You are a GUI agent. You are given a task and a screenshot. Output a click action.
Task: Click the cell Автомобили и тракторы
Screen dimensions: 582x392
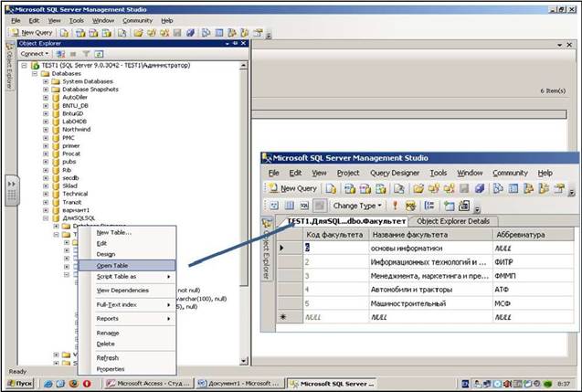[430, 290]
